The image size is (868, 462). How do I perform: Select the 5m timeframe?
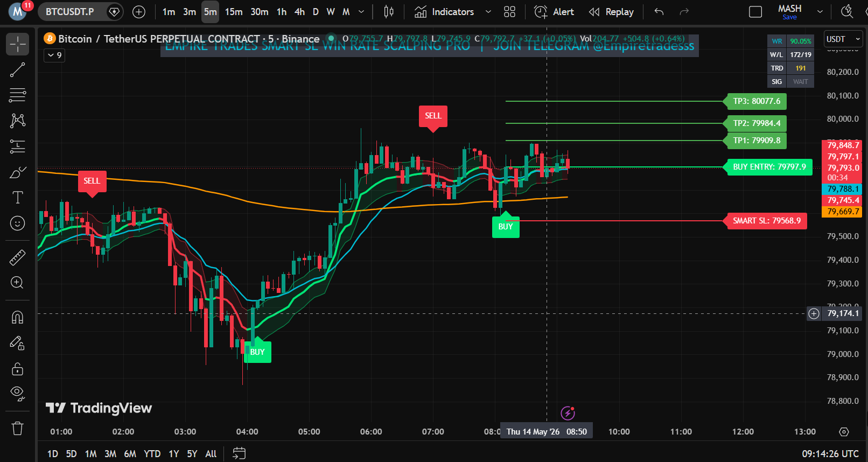click(210, 12)
